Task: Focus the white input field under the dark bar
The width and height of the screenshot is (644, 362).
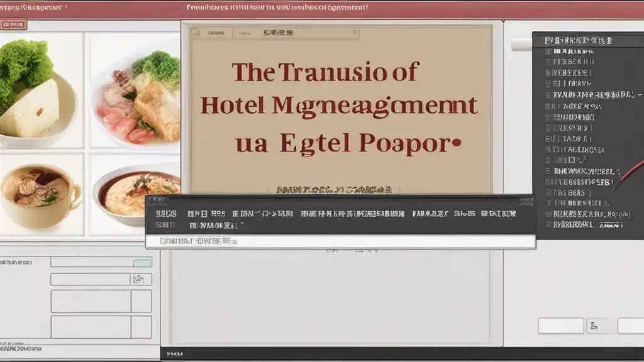Action: pyautogui.click(x=341, y=241)
